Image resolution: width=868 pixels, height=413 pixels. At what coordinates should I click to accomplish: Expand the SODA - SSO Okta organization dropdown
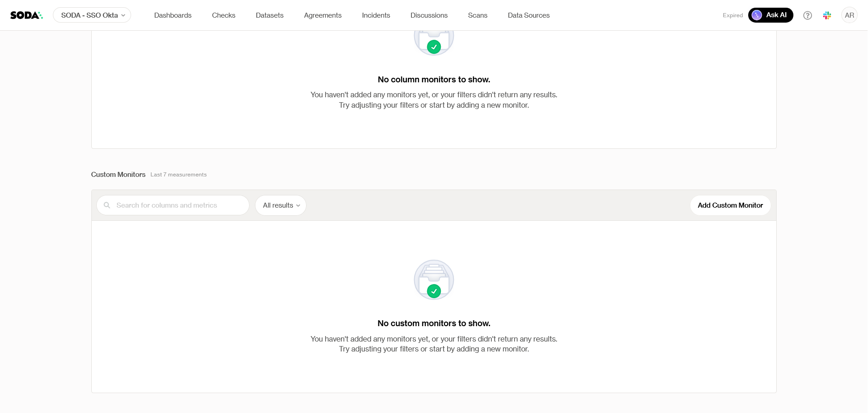point(92,15)
